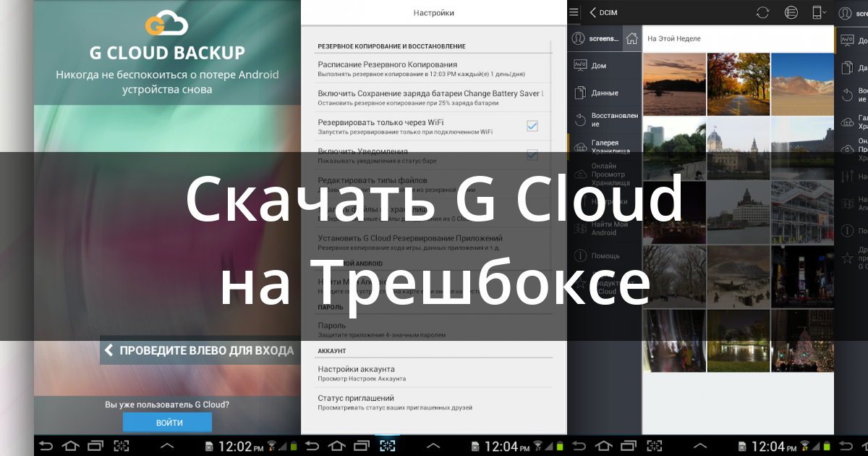Click the left chevron beside ПРОВЕДИТЕ ВЛЕВО

(109, 350)
